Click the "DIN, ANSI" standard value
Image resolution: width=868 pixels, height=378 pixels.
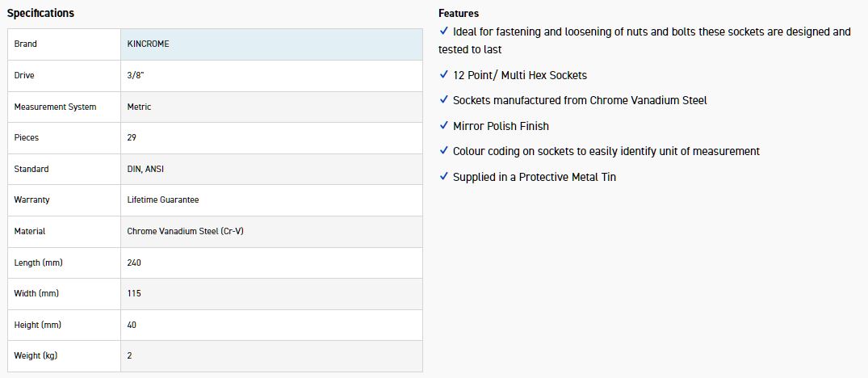pyautogui.click(x=146, y=169)
